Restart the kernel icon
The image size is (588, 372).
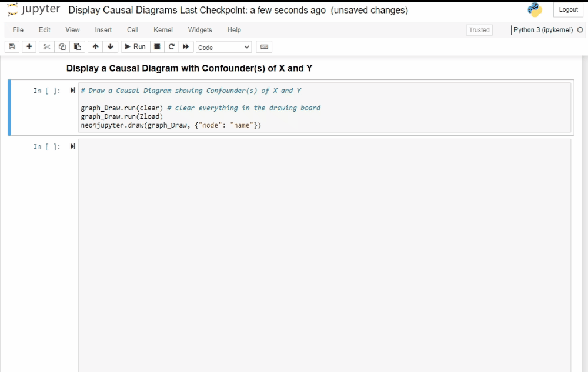coord(172,47)
